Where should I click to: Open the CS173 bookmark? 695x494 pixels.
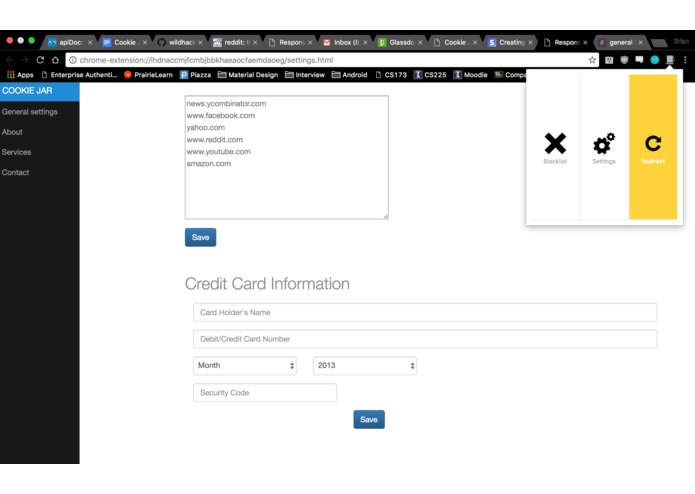(391, 75)
